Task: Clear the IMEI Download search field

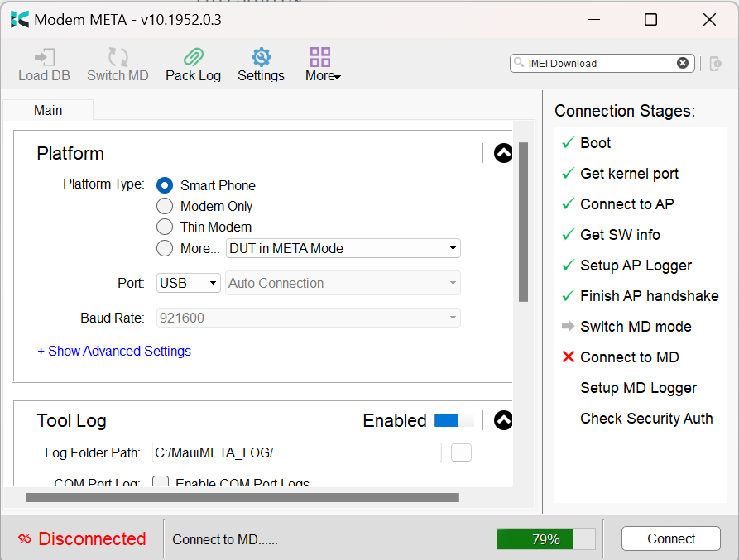Action: pos(682,63)
